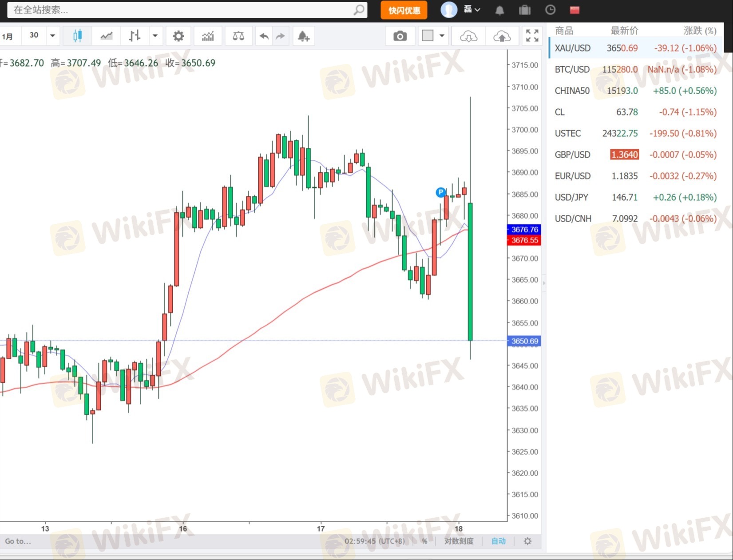Select USTEC in the watchlist

[x=636, y=133]
